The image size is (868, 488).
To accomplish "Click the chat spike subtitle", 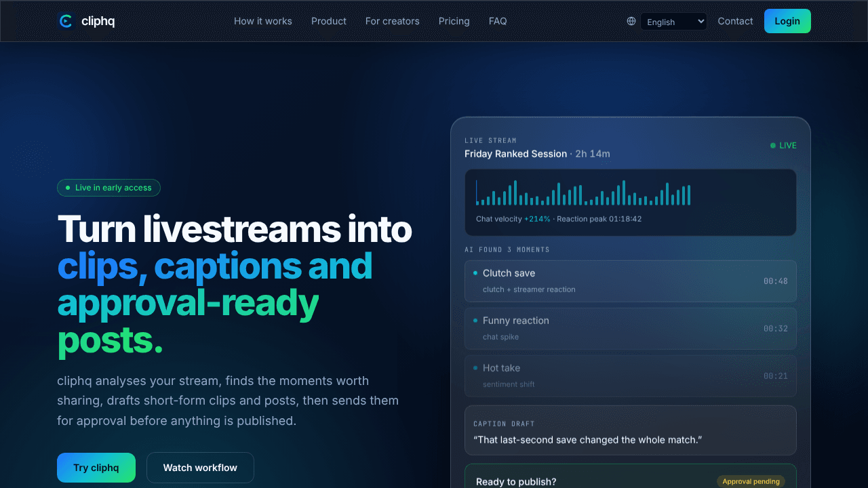I will (500, 337).
